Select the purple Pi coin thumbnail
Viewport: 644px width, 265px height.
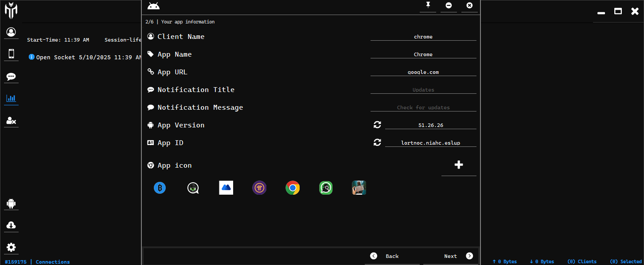259,188
